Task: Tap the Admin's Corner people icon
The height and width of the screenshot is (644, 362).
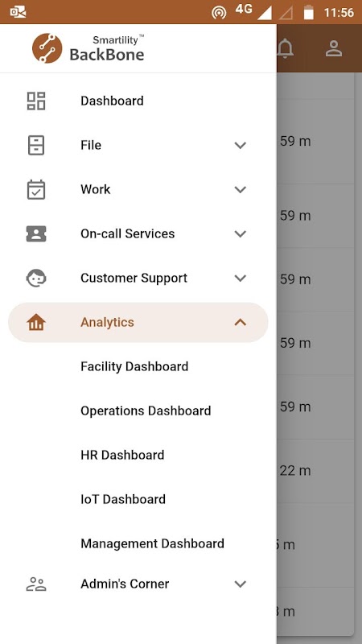Action: 36,584
